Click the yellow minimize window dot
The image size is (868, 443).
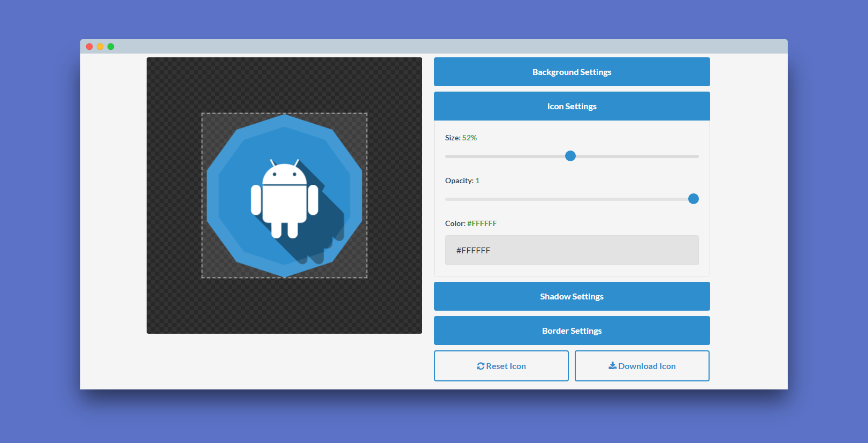100,47
